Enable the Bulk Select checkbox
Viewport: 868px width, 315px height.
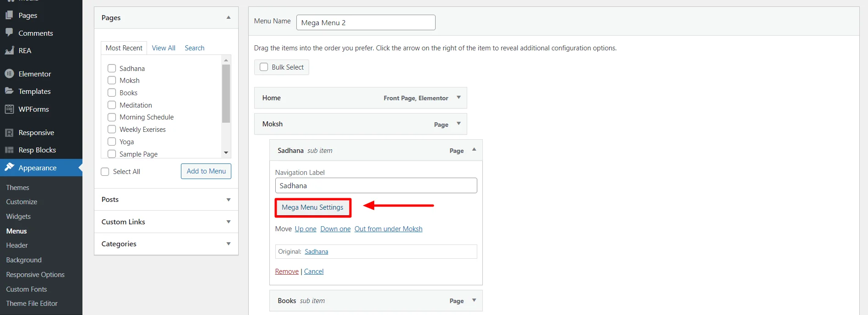(x=264, y=67)
